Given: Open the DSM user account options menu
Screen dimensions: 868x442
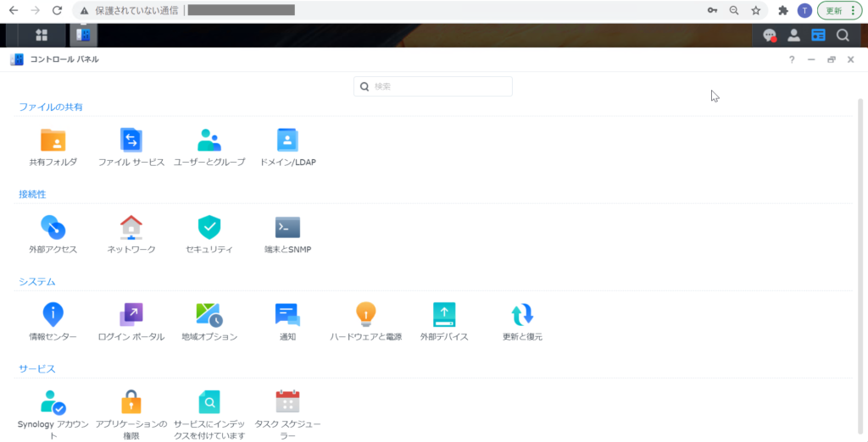Looking at the screenshot, I should 794,36.
